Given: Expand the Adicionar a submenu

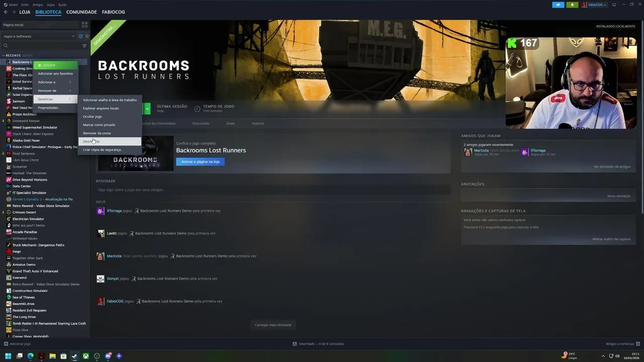Looking at the screenshot, I should pos(55,82).
